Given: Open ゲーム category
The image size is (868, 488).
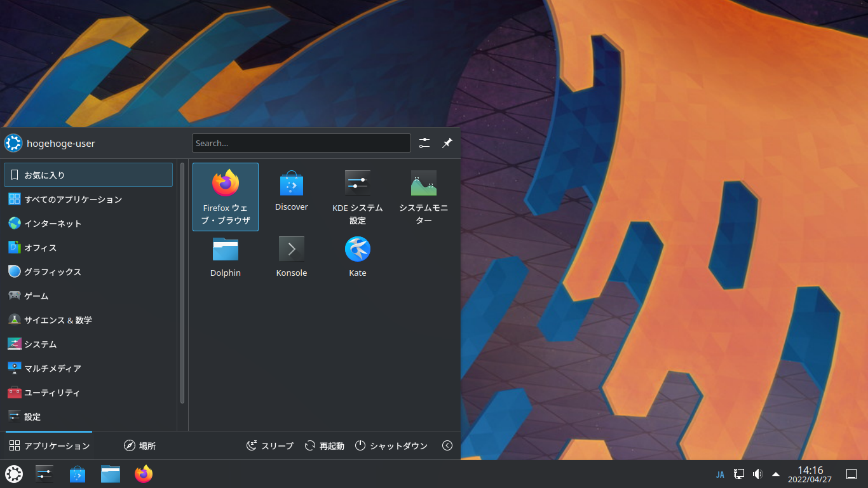Looking at the screenshot, I should click(88, 295).
